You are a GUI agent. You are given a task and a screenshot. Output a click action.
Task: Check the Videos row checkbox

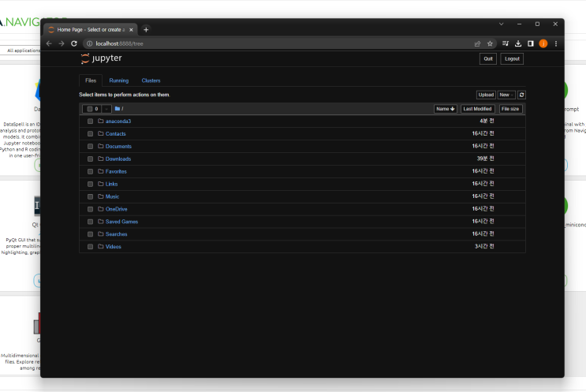[90, 247]
